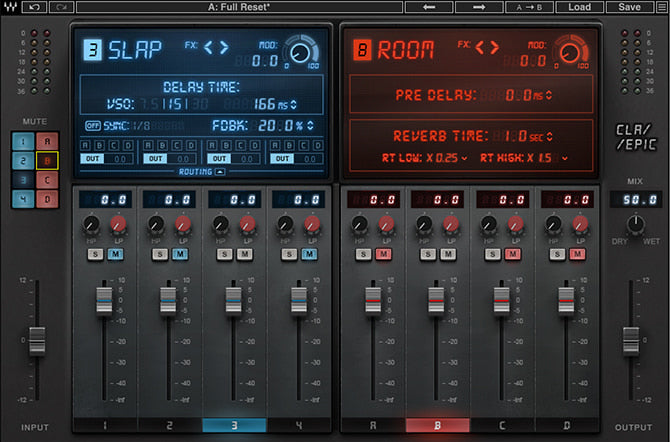Mute delay 1 in mute panel

[23, 141]
